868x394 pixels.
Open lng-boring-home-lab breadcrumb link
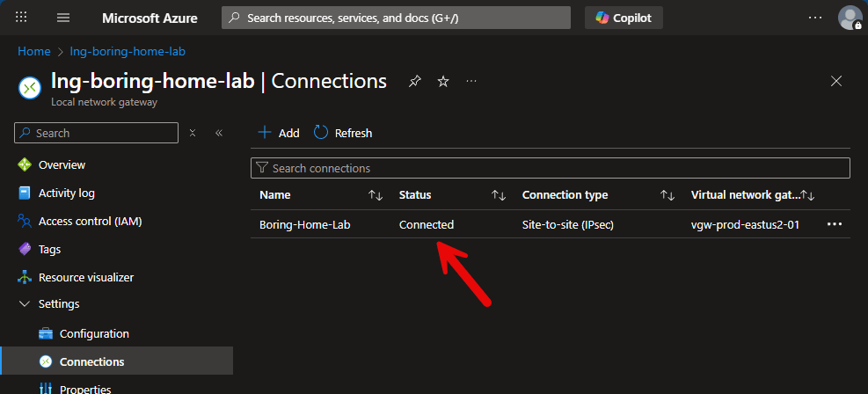[128, 52]
